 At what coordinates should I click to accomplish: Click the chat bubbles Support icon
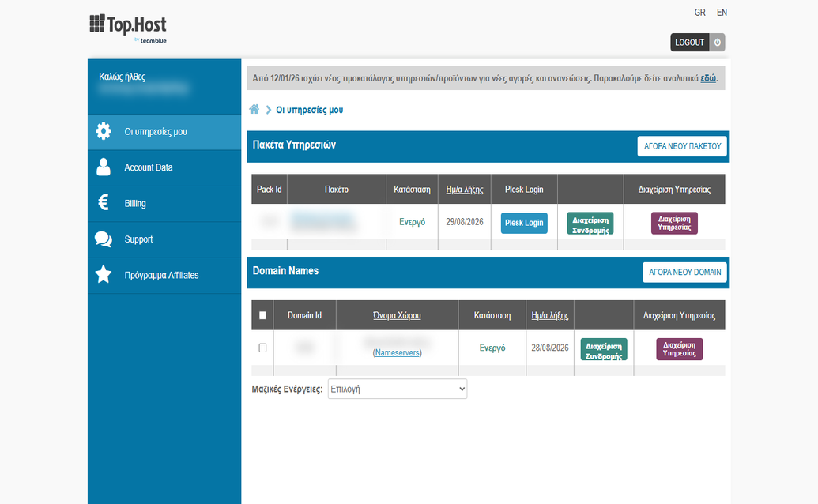tap(104, 239)
